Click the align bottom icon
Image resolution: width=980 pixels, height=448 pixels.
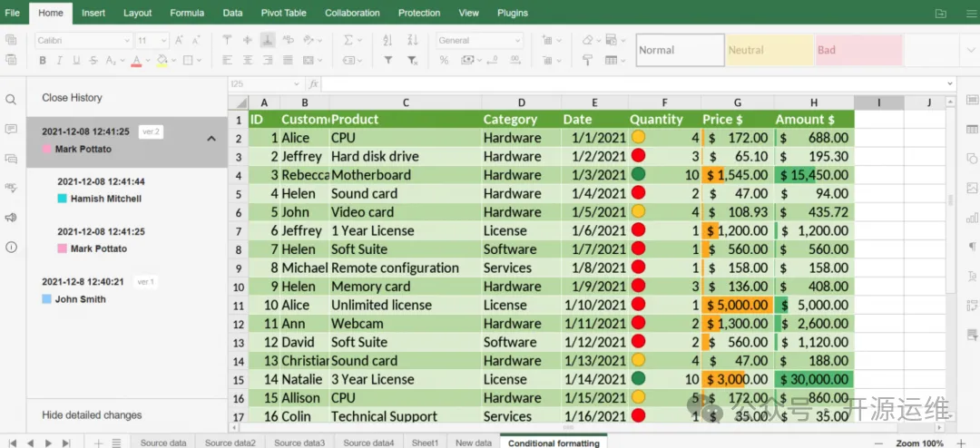(268, 40)
